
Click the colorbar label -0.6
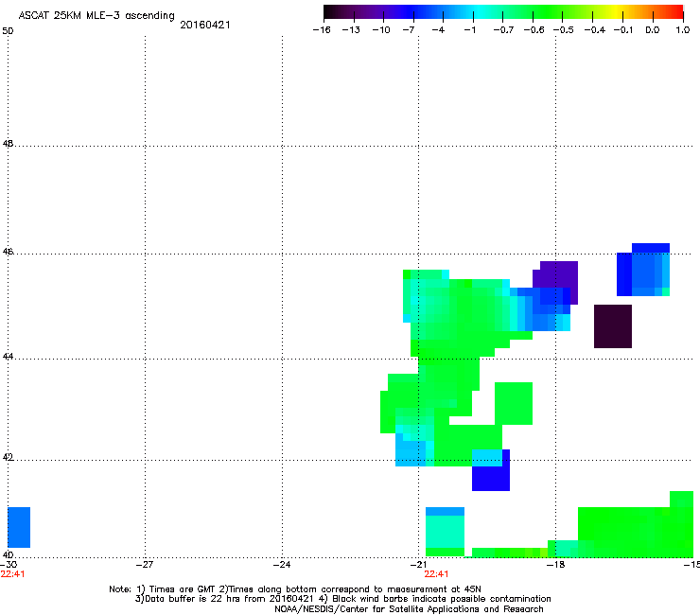point(534,30)
